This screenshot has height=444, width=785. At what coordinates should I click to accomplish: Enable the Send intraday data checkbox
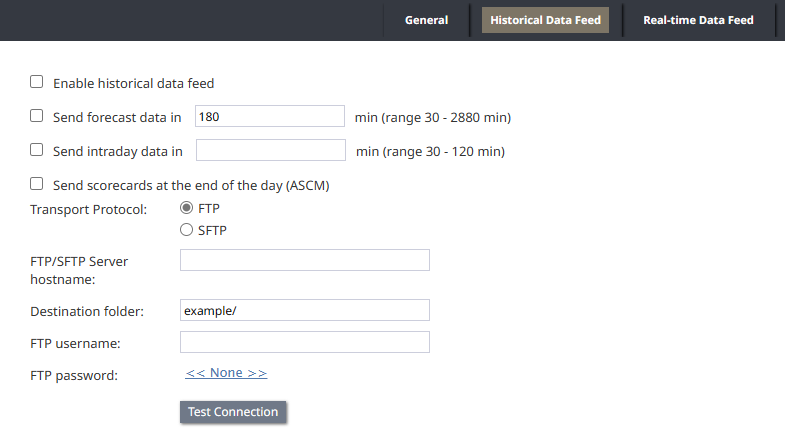37,150
